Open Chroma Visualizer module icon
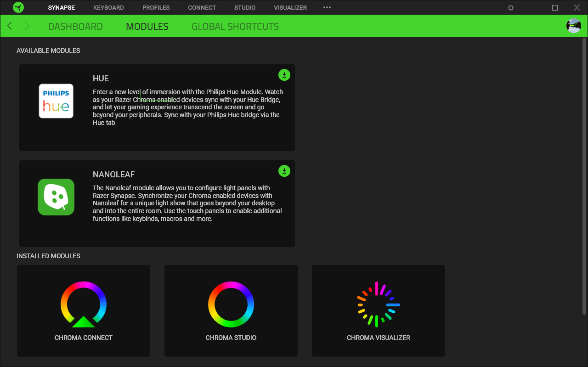588x367 pixels. point(379,304)
